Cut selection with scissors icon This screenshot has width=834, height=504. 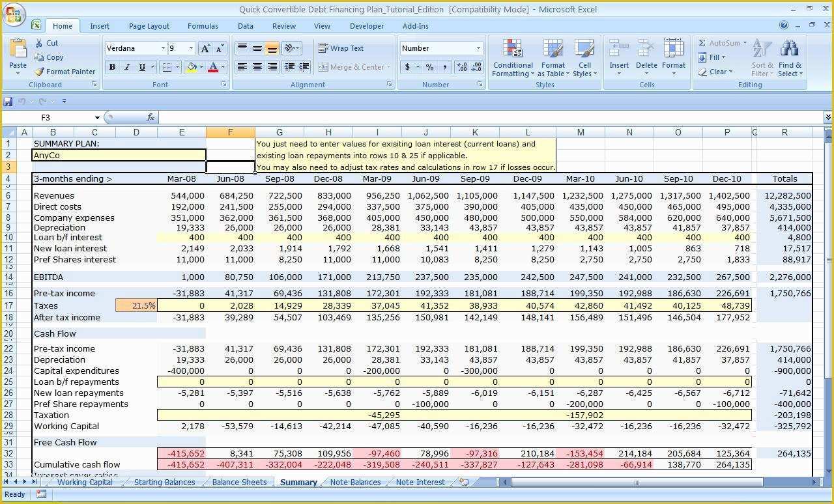click(46, 43)
